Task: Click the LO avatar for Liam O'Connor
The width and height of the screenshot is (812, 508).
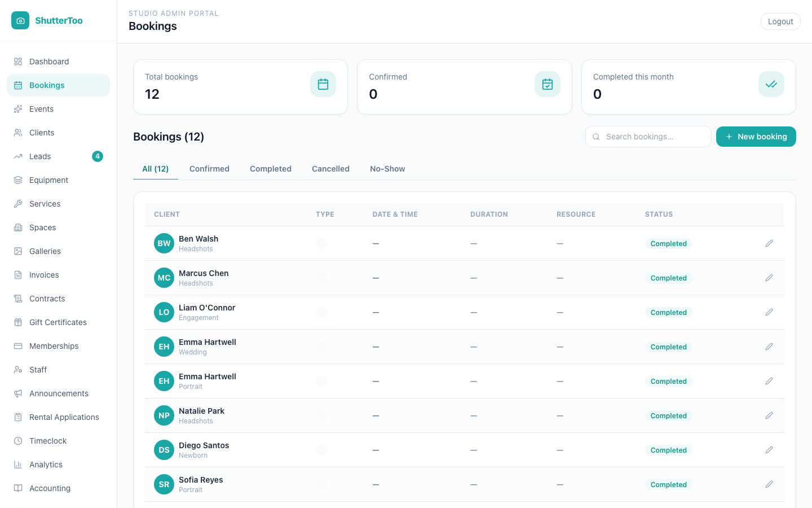Action: (164, 312)
